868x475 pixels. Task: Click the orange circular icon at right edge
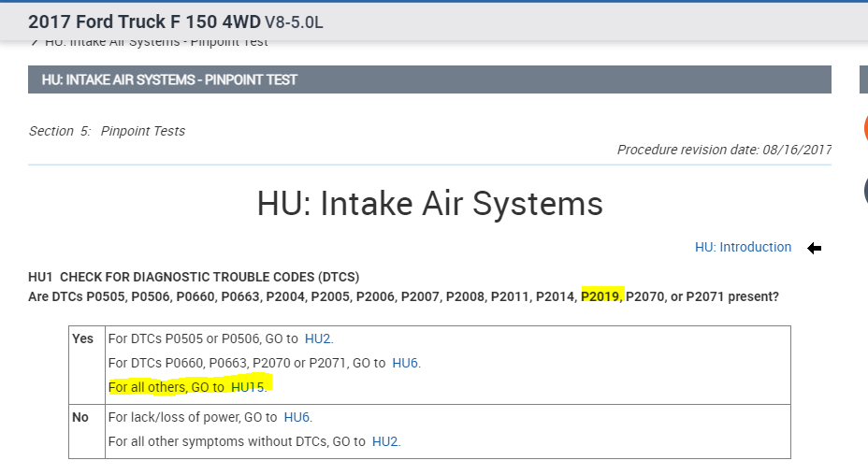tap(863, 130)
